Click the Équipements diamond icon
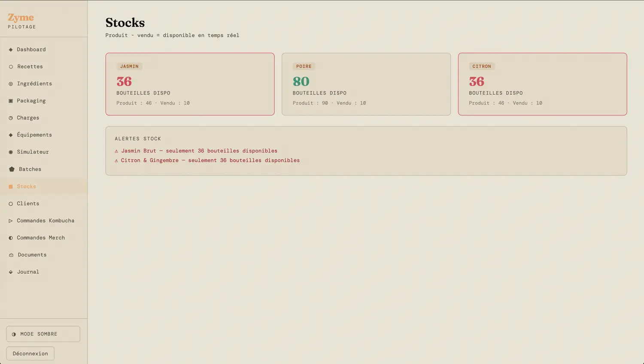644x364 pixels. pos(11,135)
